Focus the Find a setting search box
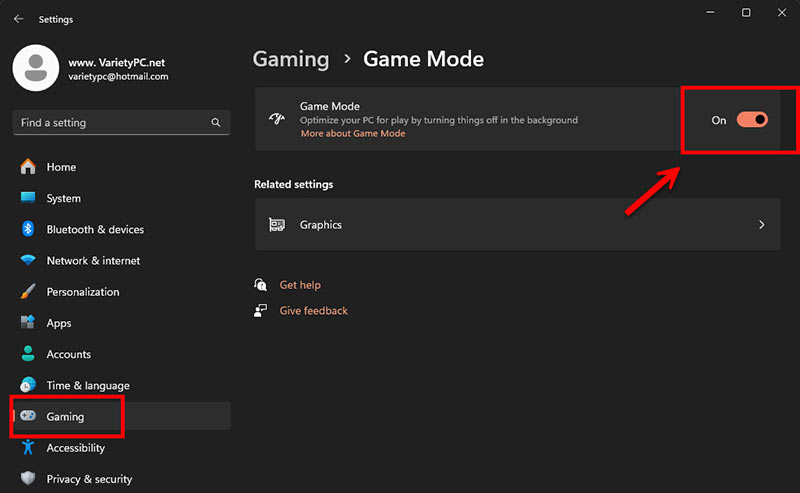Image resolution: width=800 pixels, height=493 pixels. [121, 122]
